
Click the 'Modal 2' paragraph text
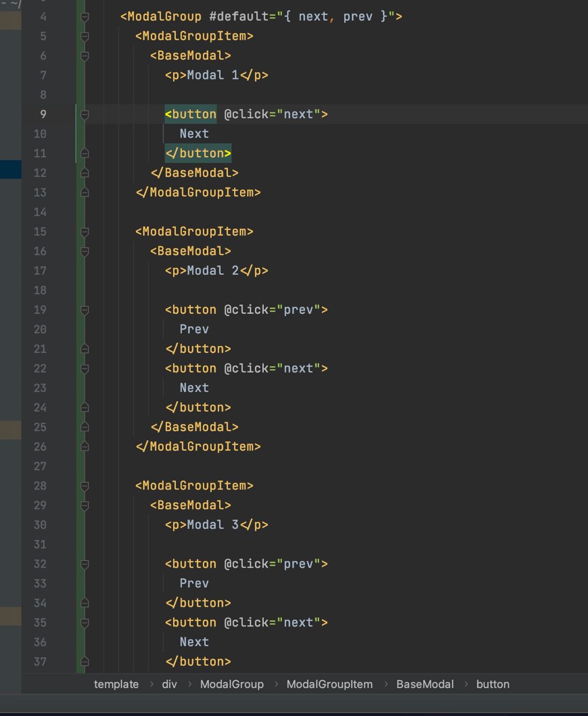tap(213, 271)
